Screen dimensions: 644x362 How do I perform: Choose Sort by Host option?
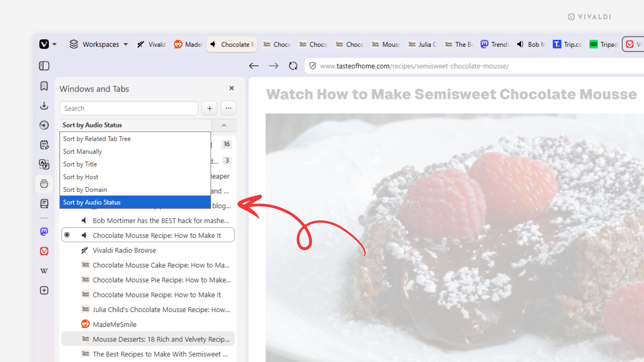pyautogui.click(x=135, y=177)
